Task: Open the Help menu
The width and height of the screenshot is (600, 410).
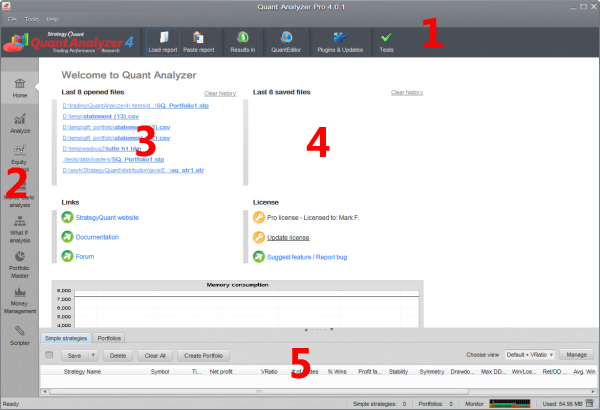Action: coord(52,19)
